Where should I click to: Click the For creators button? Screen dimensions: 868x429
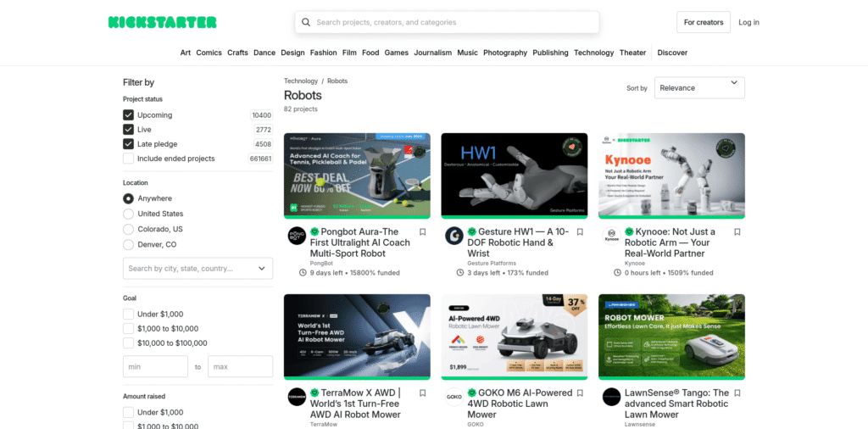click(703, 22)
